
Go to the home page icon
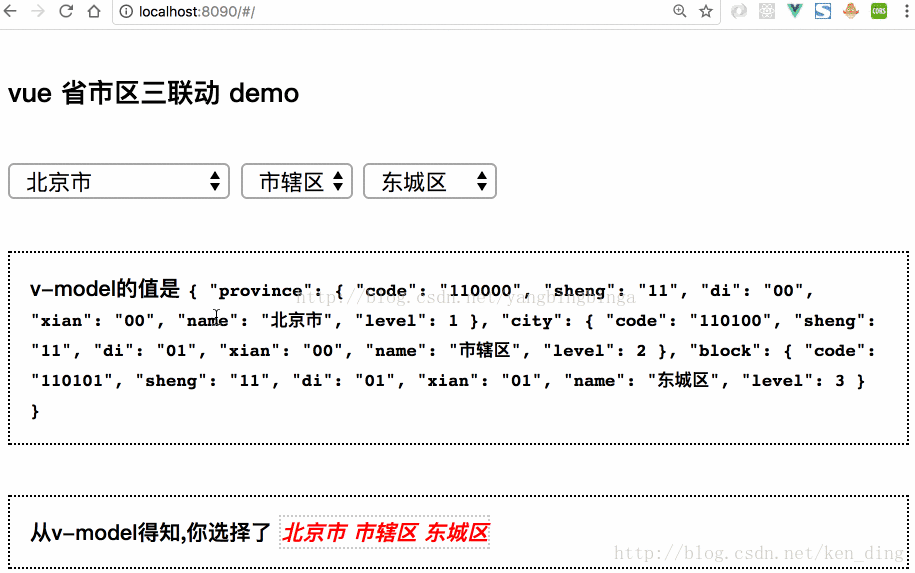(94, 11)
